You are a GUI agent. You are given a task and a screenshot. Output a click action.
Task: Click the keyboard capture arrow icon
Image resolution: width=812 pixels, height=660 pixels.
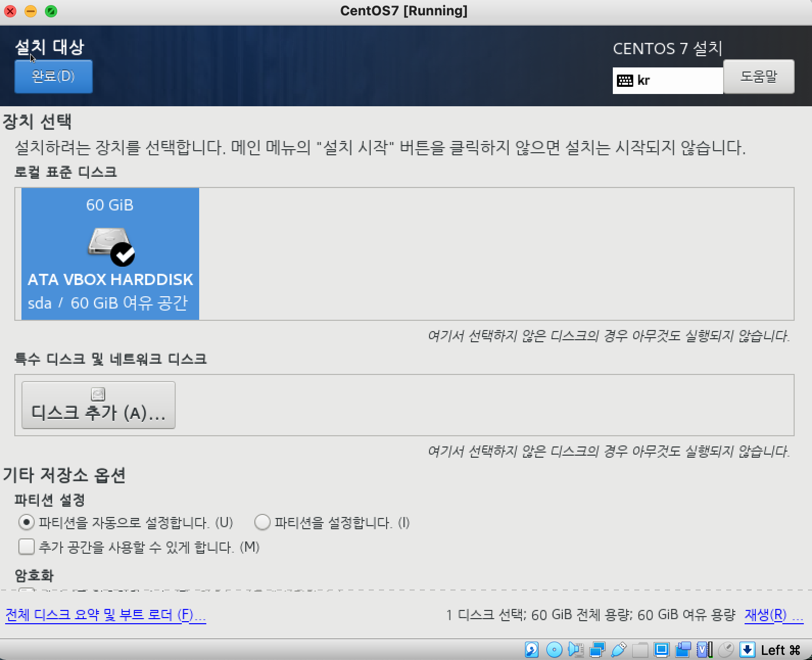(x=747, y=650)
